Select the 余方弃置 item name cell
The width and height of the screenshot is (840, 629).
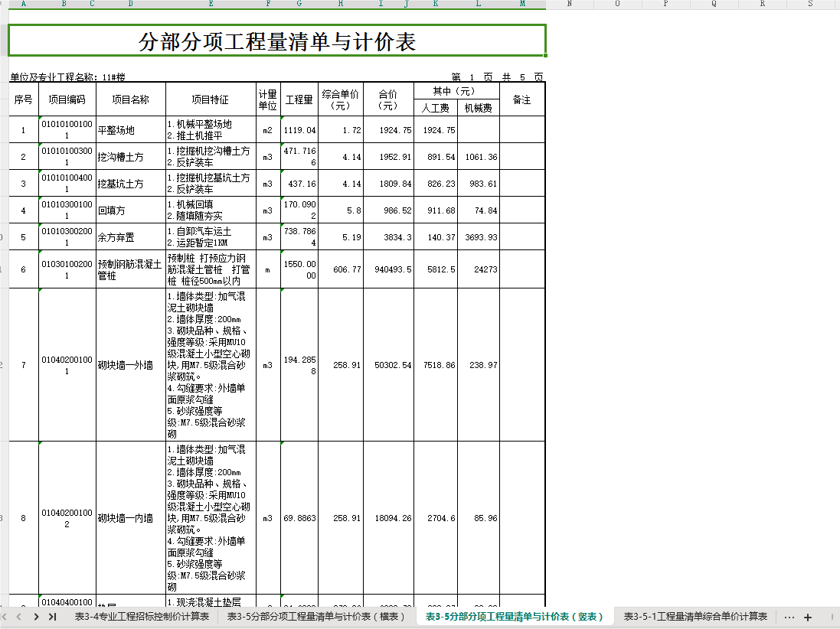point(131,236)
